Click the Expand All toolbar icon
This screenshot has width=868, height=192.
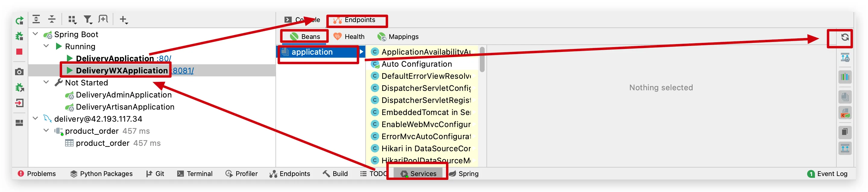[x=36, y=19]
